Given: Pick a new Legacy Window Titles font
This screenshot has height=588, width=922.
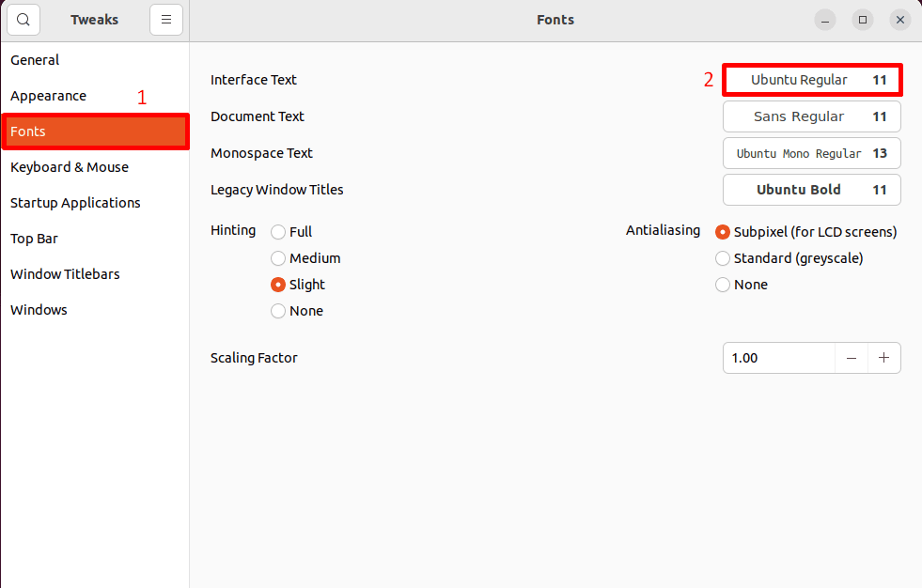Looking at the screenshot, I should point(812,189).
